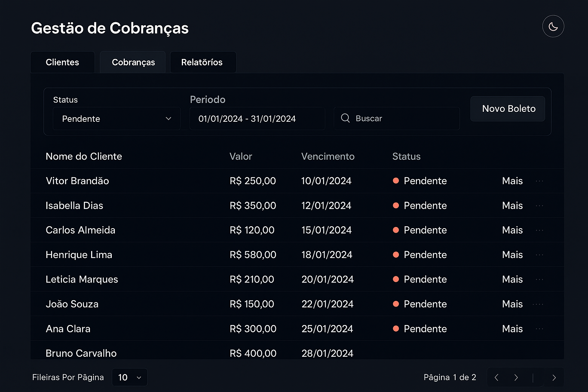Click the Pendente status dot for Leticia Marques
Screen dimensions: 588x392
click(x=396, y=279)
